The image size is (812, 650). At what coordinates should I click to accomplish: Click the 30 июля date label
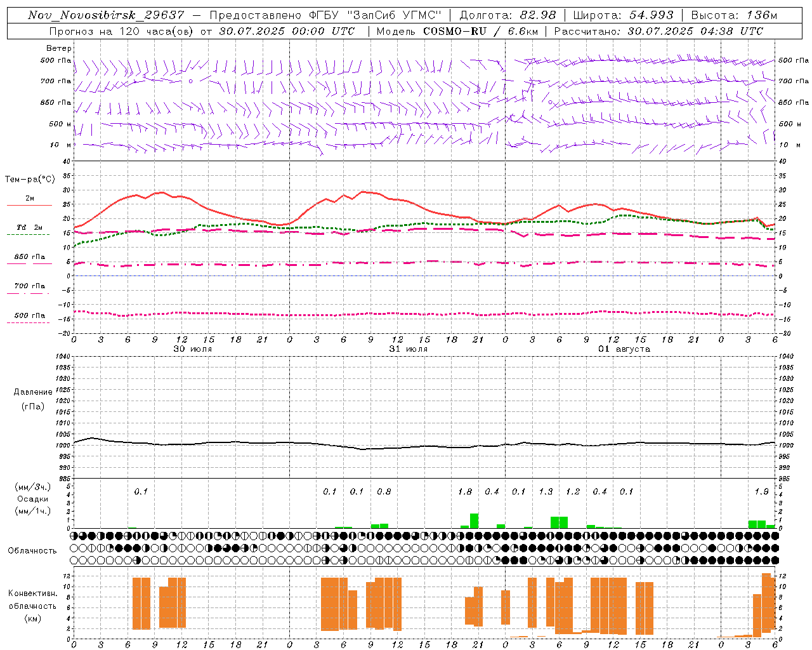pos(193,348)
